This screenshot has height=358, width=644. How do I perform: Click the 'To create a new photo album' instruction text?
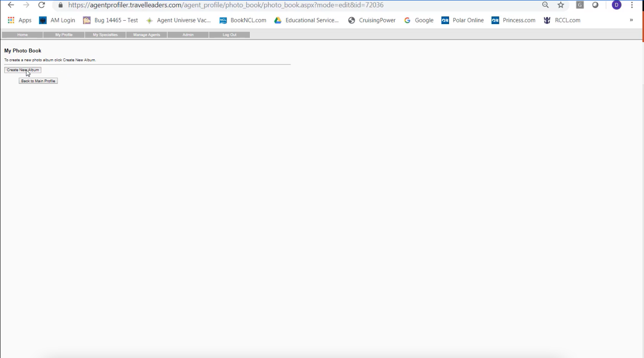click(50, 60)
